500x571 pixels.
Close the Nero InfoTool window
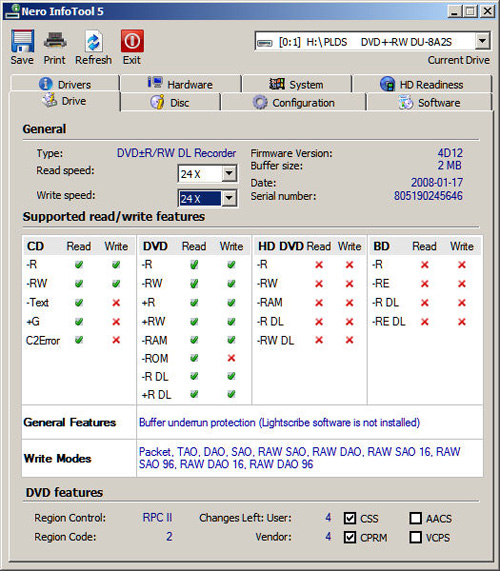[x=488, y=11]
